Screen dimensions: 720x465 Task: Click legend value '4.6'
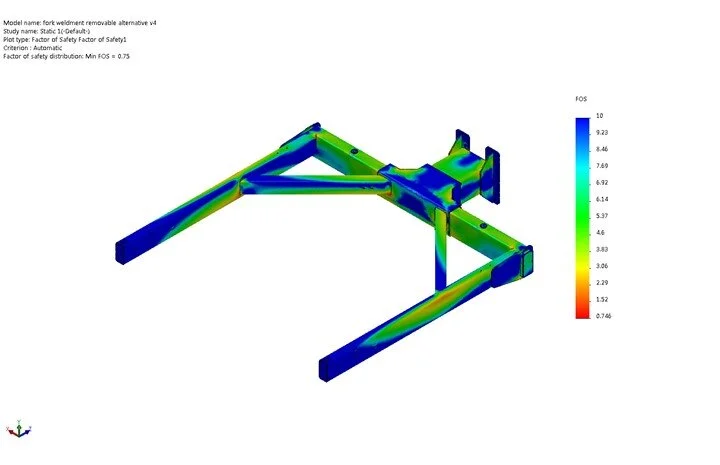pyautogui.click(x=600, y=233)
